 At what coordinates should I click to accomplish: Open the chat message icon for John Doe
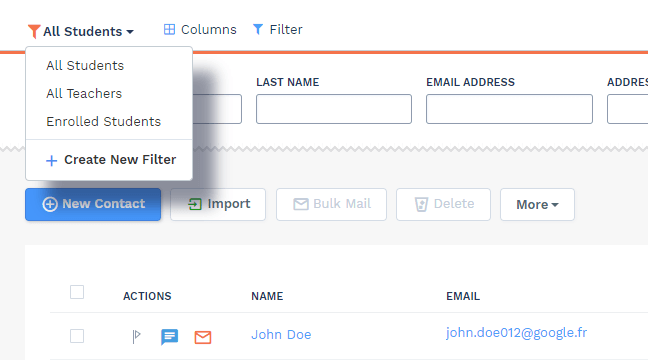coord(169,337)
